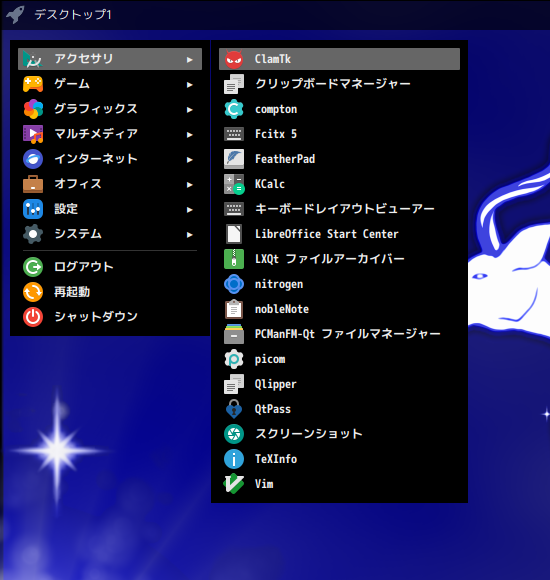Open LibreOffice Start Center entry

coord(339,234)
